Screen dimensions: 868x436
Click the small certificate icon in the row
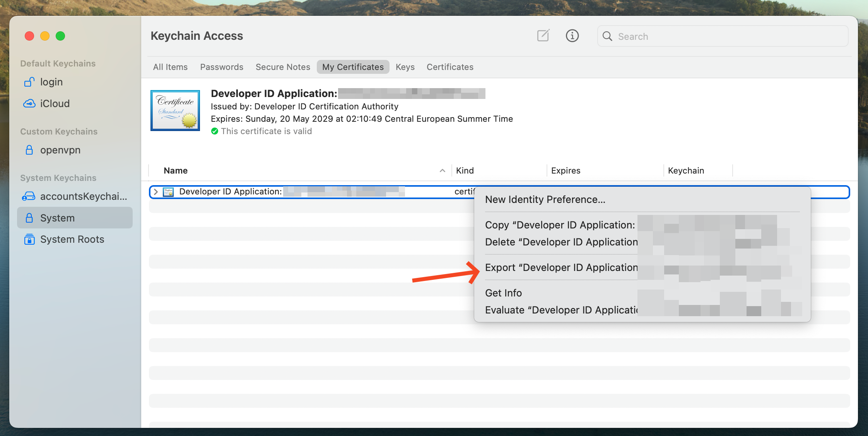[168, 192]
